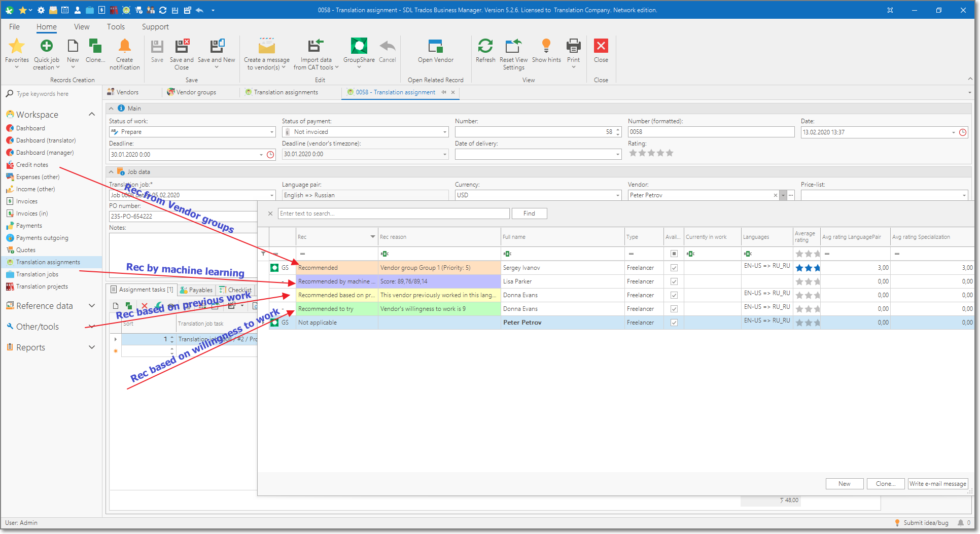Screen dimensions: 980x534
Task: Expand the Reports section
Action: click(92, 347)
